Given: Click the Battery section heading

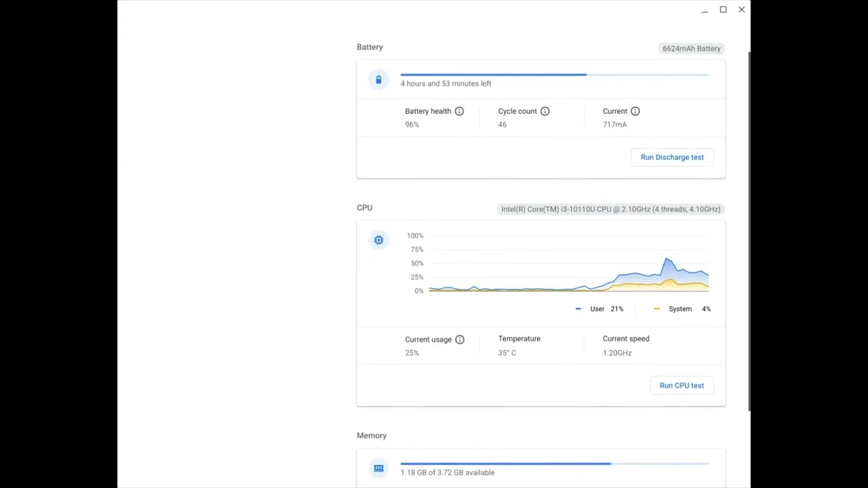Looking at the screenshot, I should tap(370, 47).
